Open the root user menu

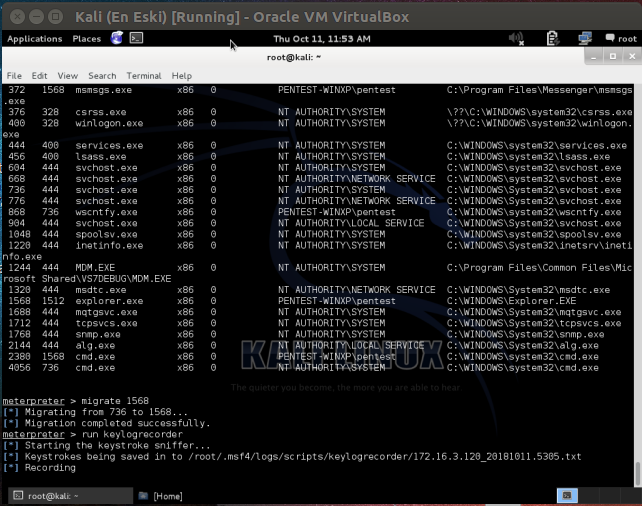621,38
